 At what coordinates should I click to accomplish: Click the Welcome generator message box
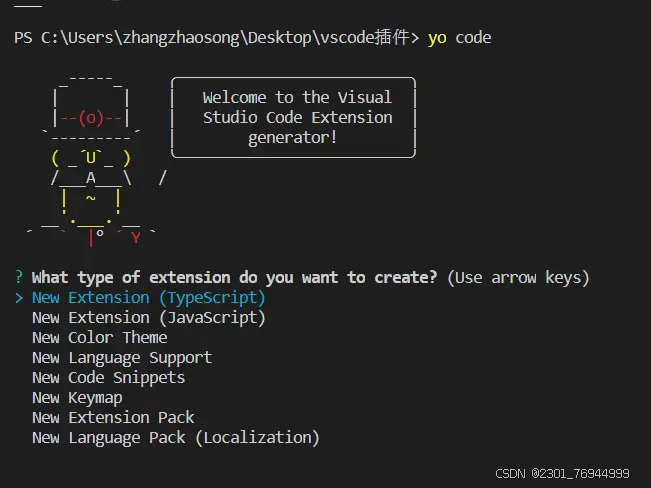(294, 118)
